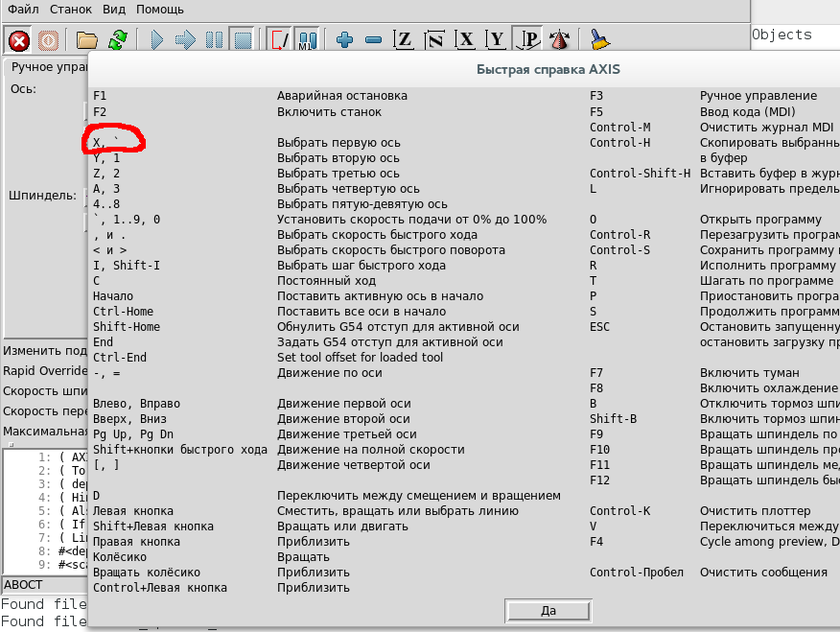Click the Шагать по программе entry
The height and width of the screenshot is (632, 840).
766,281
